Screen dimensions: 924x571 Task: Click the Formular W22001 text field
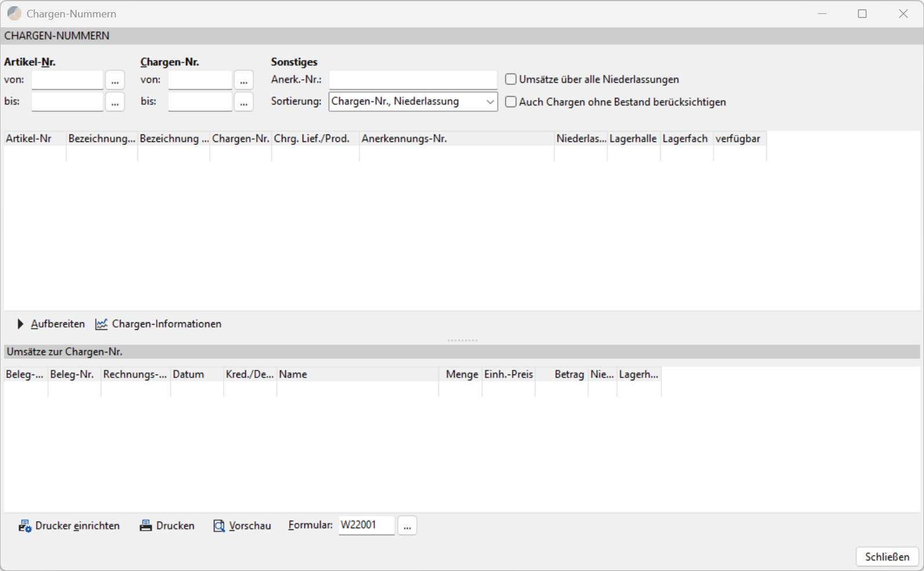click(366, 525)
